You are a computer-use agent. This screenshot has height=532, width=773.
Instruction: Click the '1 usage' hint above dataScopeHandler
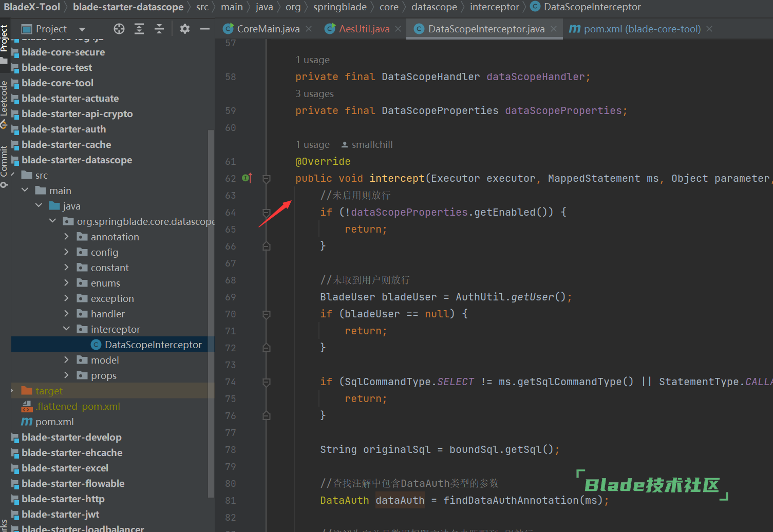[x=312, y=60]
